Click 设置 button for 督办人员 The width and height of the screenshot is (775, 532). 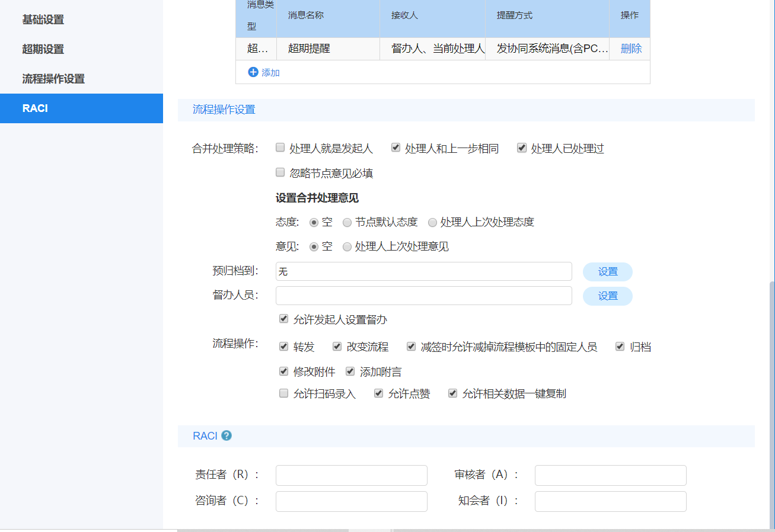607,296
